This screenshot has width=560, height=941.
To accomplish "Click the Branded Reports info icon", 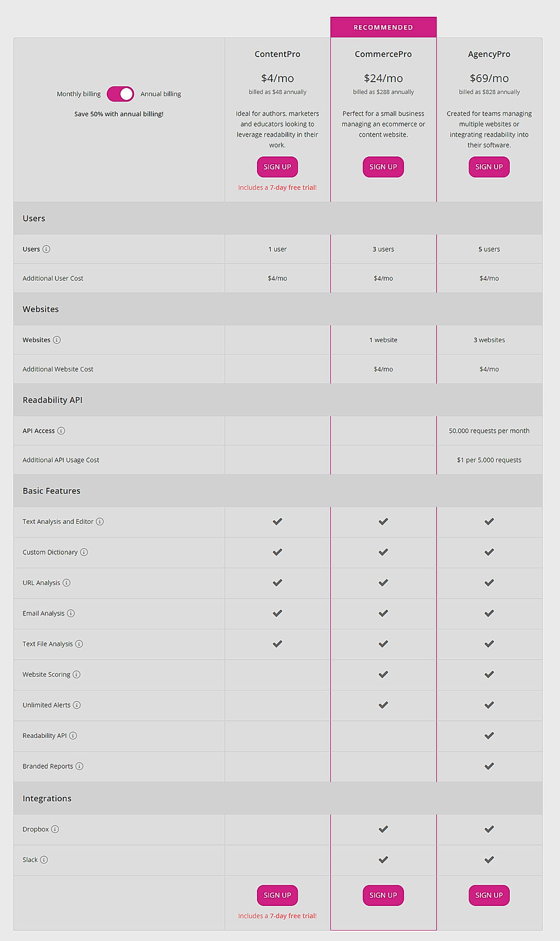I will coord(80,766).
